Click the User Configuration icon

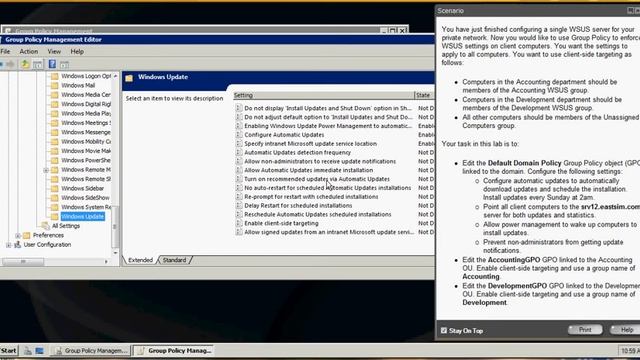coord(18,244)
